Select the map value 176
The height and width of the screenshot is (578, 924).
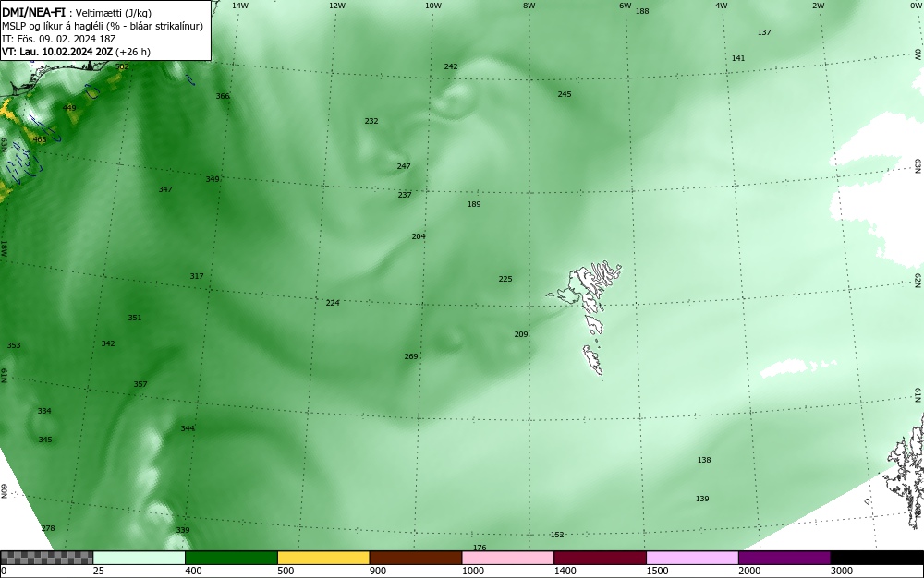pos(480,548)
